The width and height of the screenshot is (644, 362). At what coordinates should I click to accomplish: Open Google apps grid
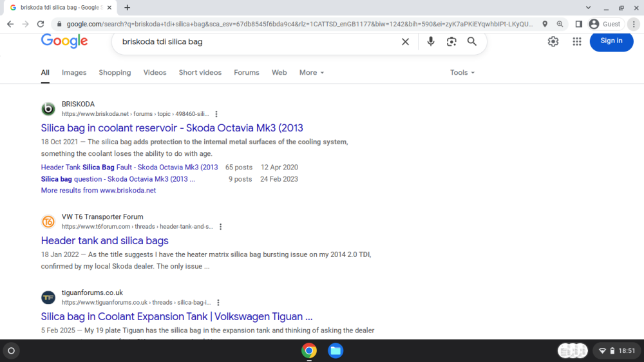point(576,41)
